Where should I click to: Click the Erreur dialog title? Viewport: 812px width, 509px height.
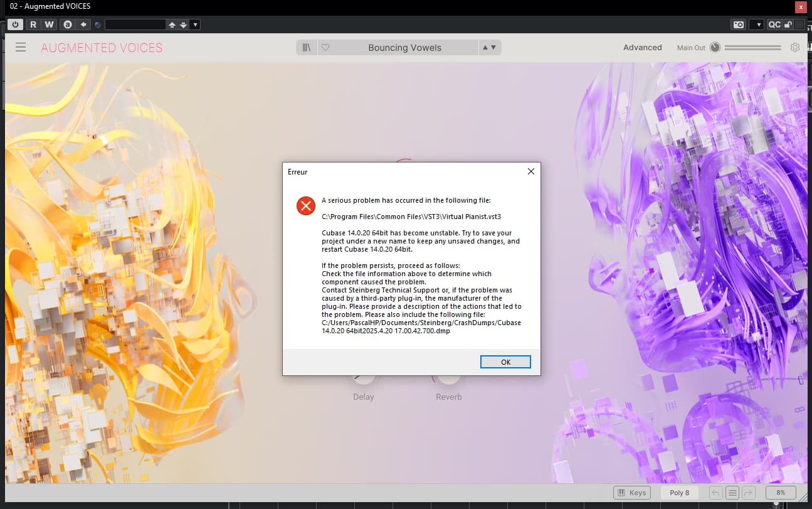click(x=298, y=171)
